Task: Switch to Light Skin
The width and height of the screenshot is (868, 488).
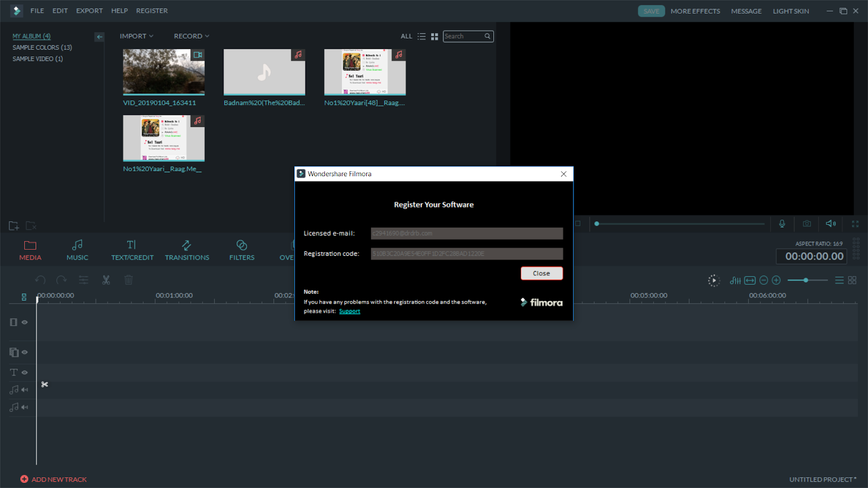Action: click(x=791, y=11)
